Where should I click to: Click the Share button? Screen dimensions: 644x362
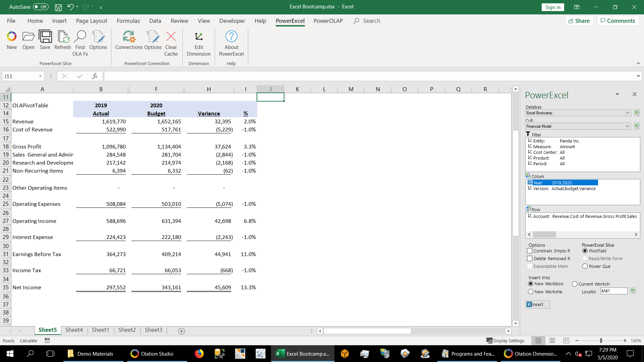tap(579, 21)
